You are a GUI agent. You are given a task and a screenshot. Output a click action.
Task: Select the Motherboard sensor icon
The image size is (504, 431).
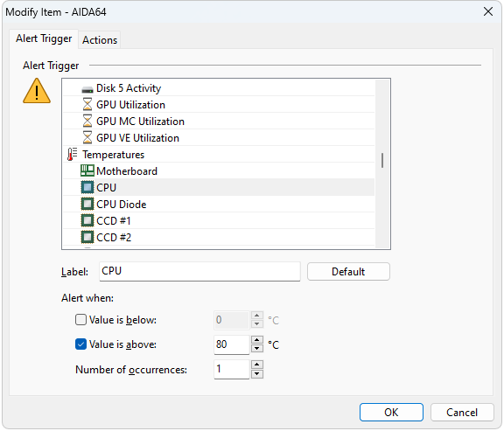87,170
